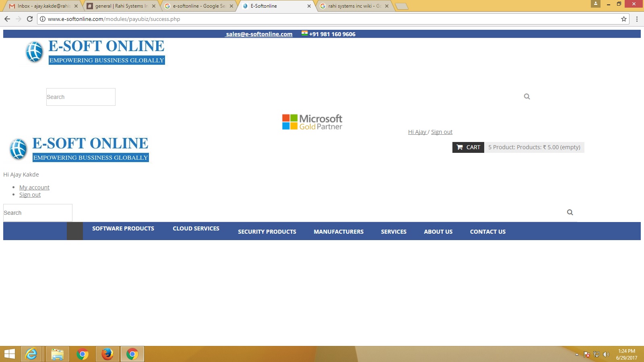Open the About Us page

point(438,232)
